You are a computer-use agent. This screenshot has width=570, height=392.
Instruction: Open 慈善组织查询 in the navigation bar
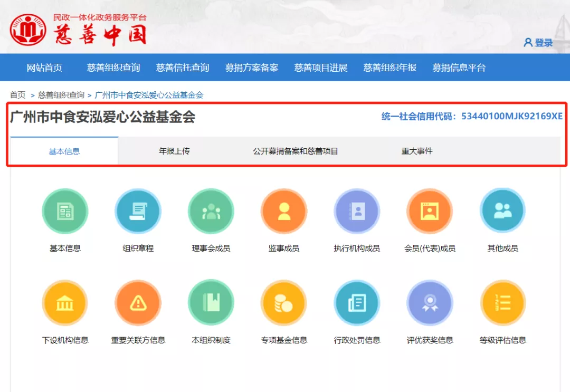point(113,68)
